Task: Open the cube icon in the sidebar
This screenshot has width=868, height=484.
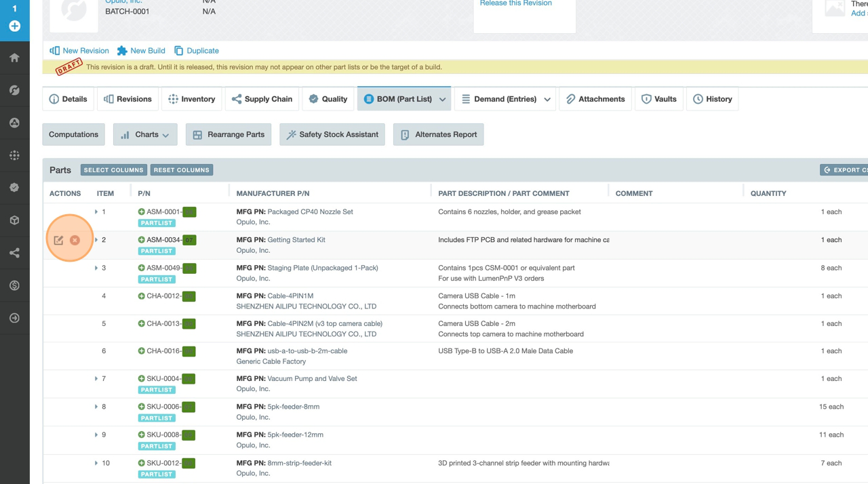Action: 14,220
